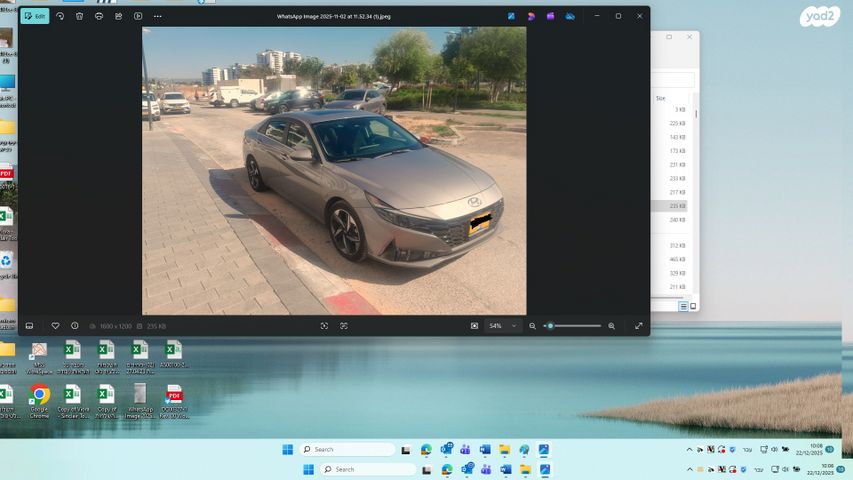This screenshot has width=853, height=480.
Task: Close the File Explorer window
Action: 689,37
